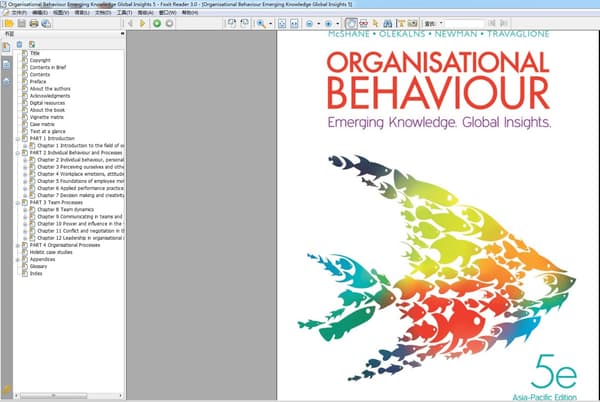Select the Acknowledgments bookmark

click(50, 96)
